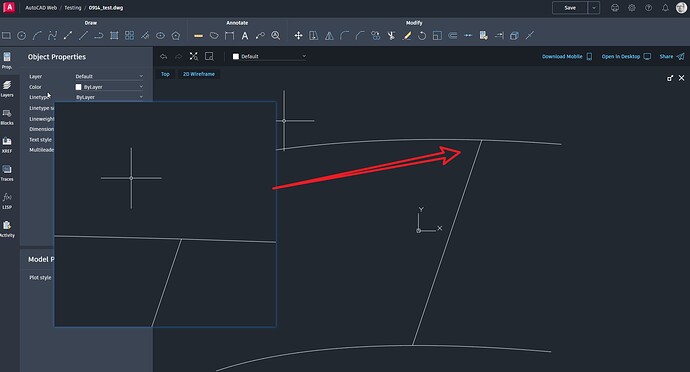Undo the last action
Screen dimensions: 690x372
[x=163, y=56]
